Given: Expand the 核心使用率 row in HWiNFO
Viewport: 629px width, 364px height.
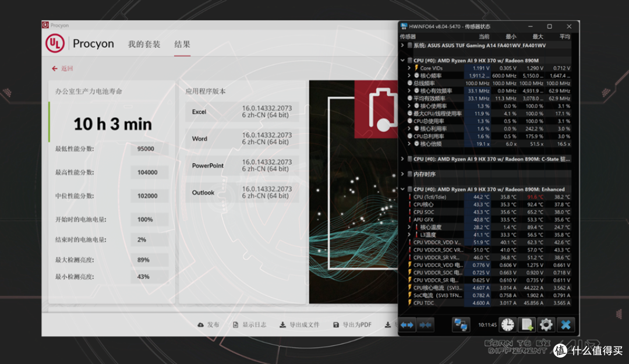Looking at the screenshot, I should pos(409,106).
